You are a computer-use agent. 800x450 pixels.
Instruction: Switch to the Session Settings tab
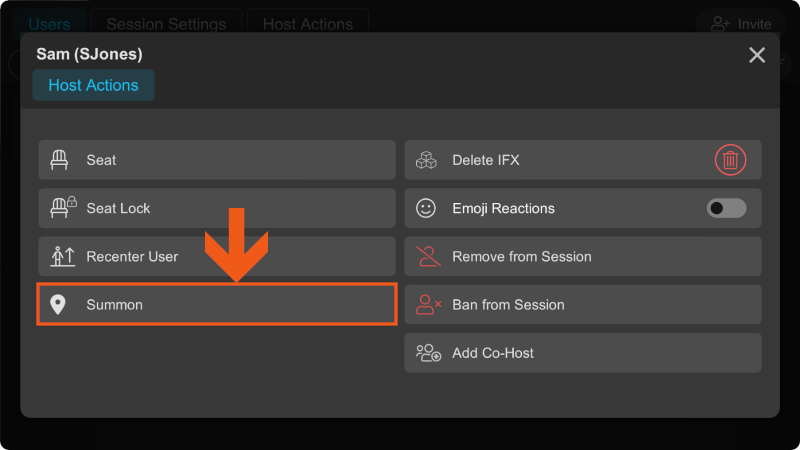point(166,24)
